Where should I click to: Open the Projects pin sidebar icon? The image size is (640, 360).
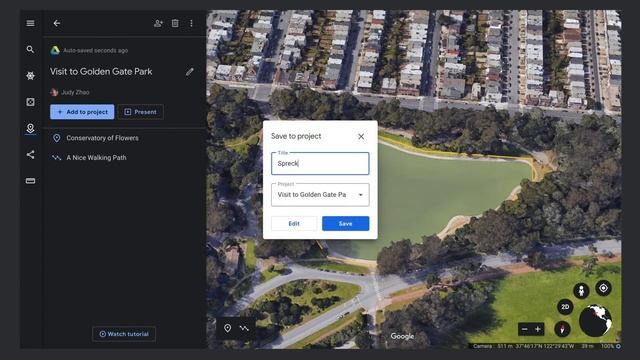pos(30,128)
